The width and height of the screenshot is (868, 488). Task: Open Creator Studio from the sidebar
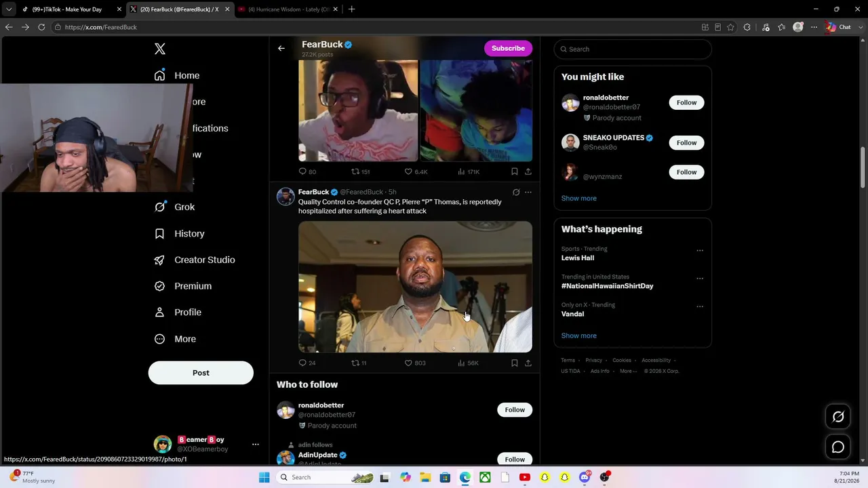click(x=194, y=260)
